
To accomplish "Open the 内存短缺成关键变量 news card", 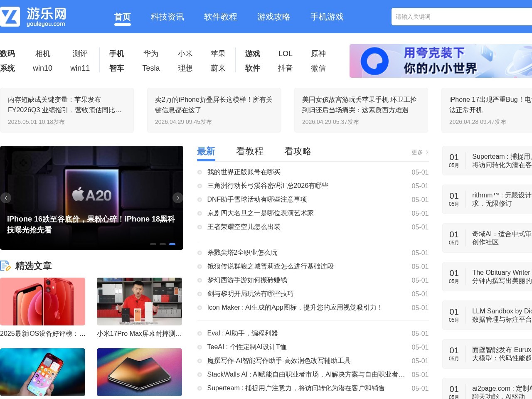I will pos(67,110).
